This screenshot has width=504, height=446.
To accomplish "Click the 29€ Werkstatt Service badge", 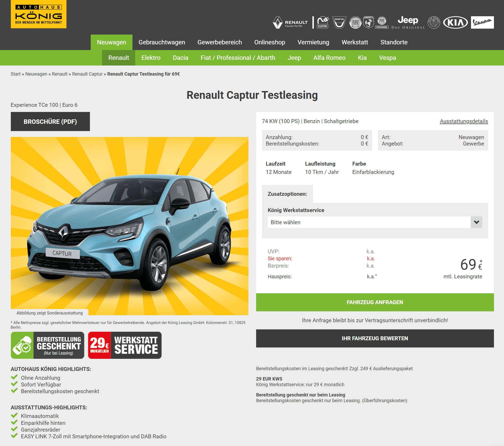I will [125, 345].
